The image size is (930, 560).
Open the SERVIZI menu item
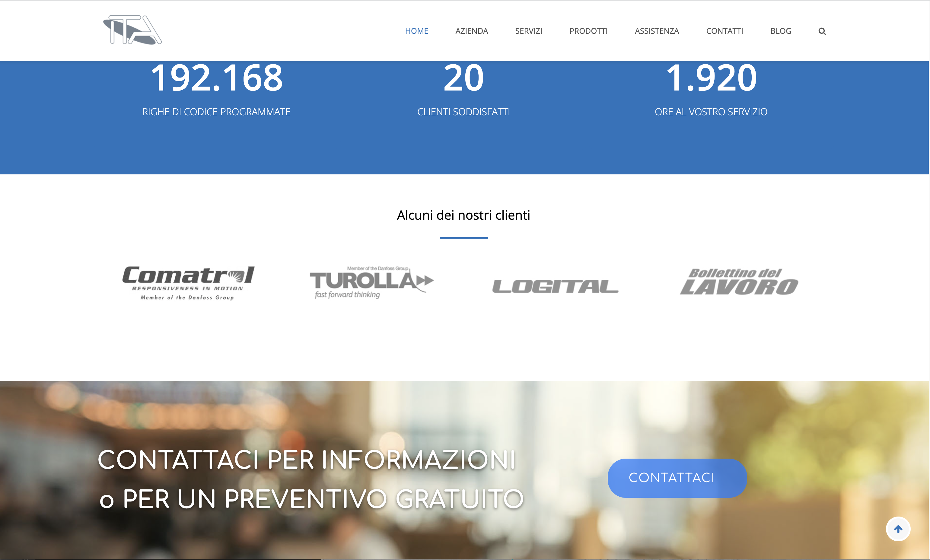(x=529, y=31)
